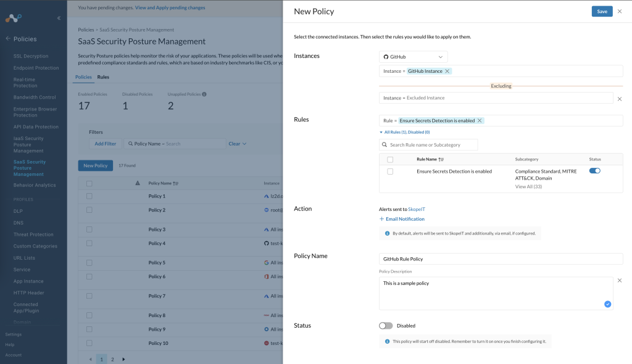This screenshot has height=364, width=632.
Task: Sort policies by Policy Name icon
Action: click(x=175, y=183)
